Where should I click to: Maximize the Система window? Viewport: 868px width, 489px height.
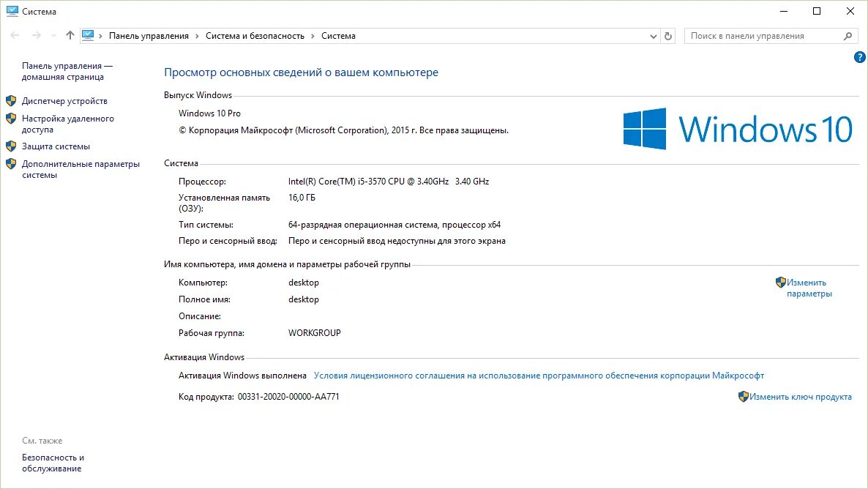click(x=817, y=11)
